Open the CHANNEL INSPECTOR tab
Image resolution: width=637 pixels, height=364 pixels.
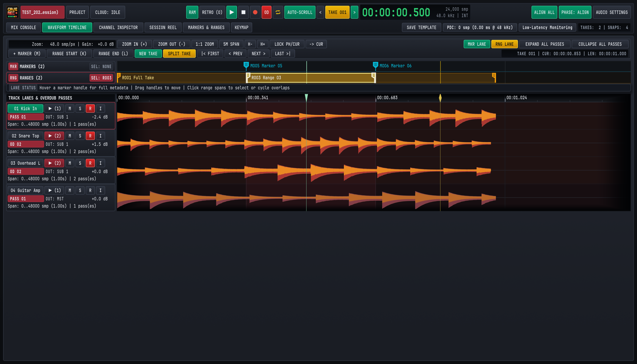(118, 27)
